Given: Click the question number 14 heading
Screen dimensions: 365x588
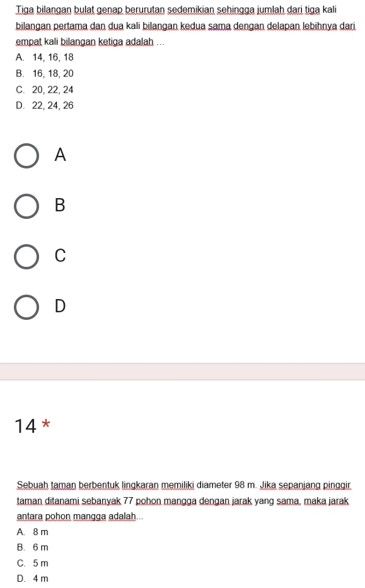Looking at the screenshot, I should (26, 426).
